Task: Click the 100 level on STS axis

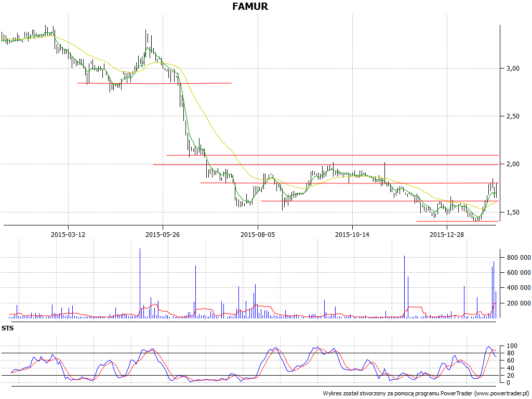Action: pyautogui.click(x=512, y=346)
